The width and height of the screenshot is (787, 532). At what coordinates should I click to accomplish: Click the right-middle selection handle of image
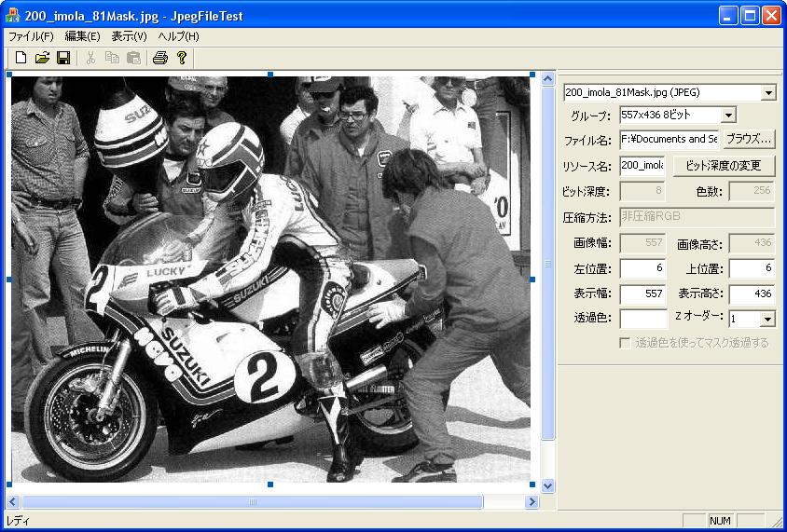coord(532,280)
